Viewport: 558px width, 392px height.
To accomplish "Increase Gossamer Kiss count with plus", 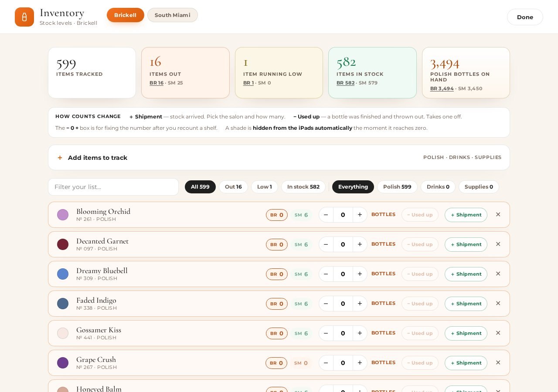I will click(x=360, y=333).
